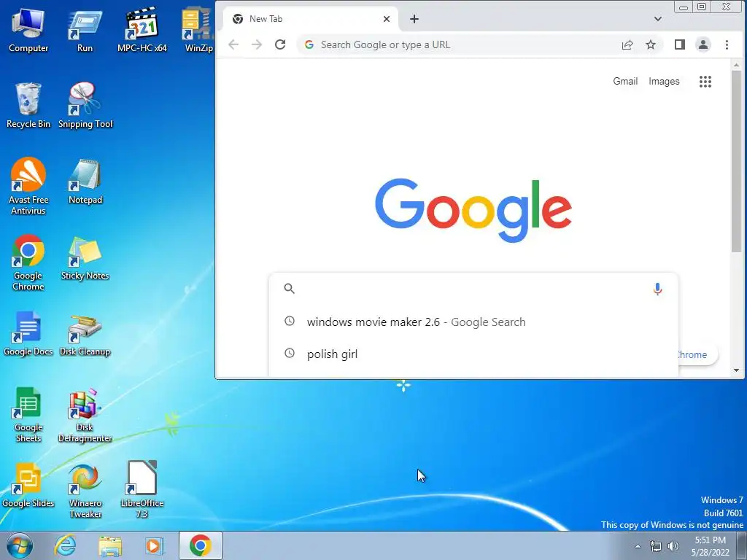The width and height of the screenshot is (747, 560).
Task: Close the New Tab tab
Action: [387, 19]
